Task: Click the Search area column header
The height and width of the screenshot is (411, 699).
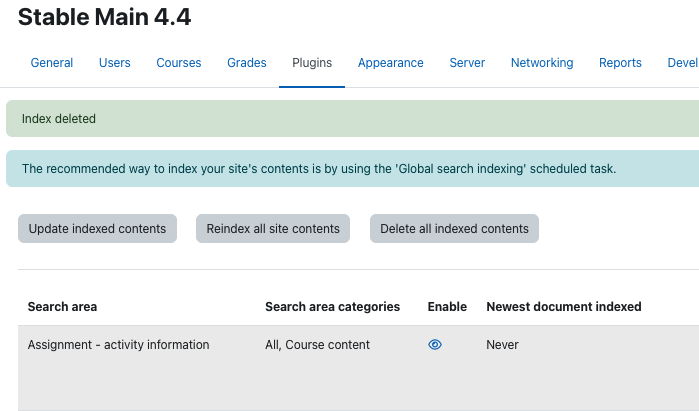Action: 62,307
